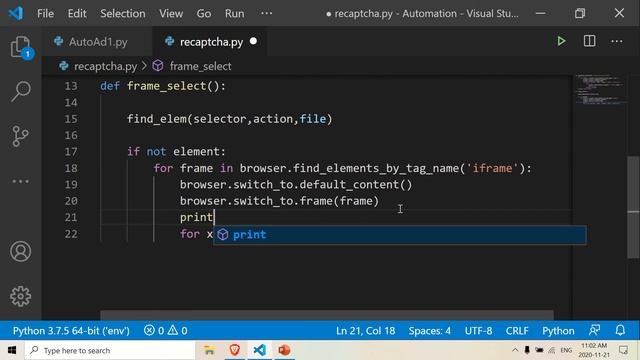Click line number 17 in gutter

(71, 152)
